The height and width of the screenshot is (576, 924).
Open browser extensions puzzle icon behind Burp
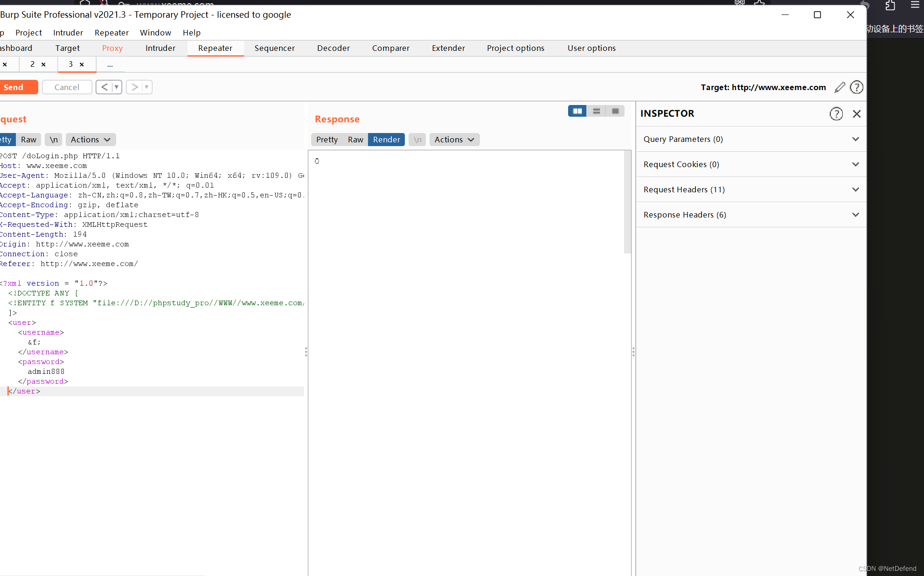[x=890, y=5]
